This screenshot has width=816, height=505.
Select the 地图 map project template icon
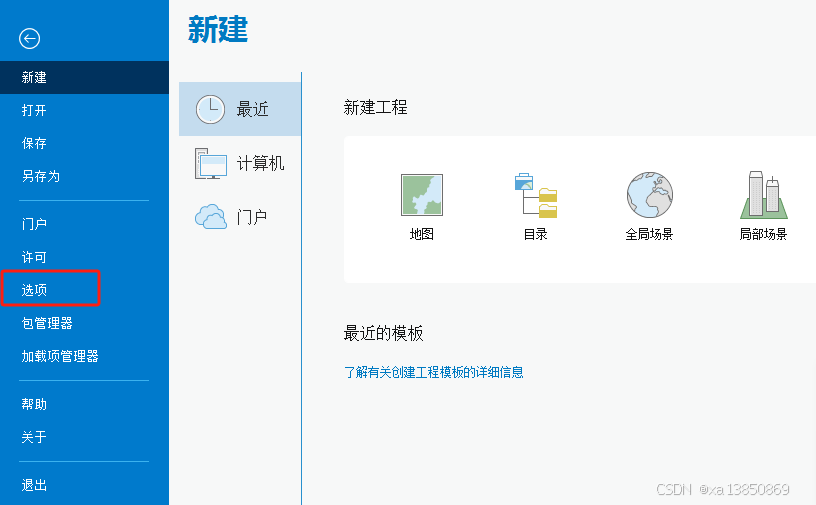click(x=422, y=195)
